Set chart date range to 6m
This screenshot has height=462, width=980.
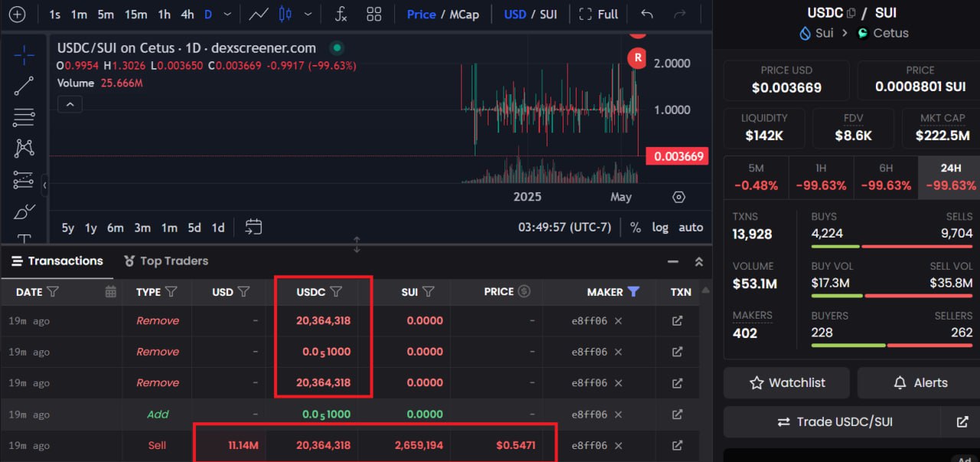point(116,228)
